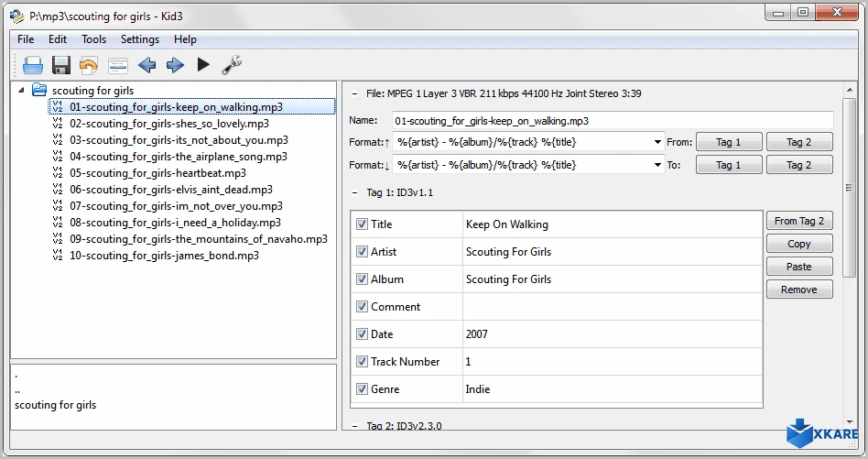Open the Help menu
The height and width of the screenshot is (459, 868).
(x=185, y=39)
